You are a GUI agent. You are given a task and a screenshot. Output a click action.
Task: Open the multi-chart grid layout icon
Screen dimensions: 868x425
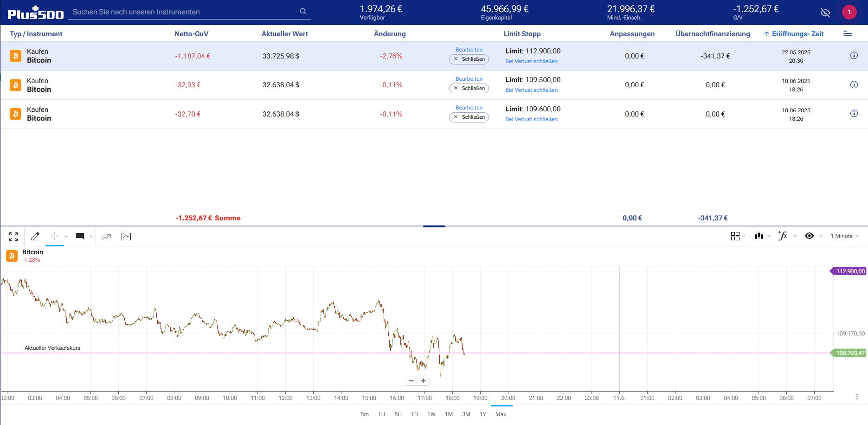[x=735, y=236]
